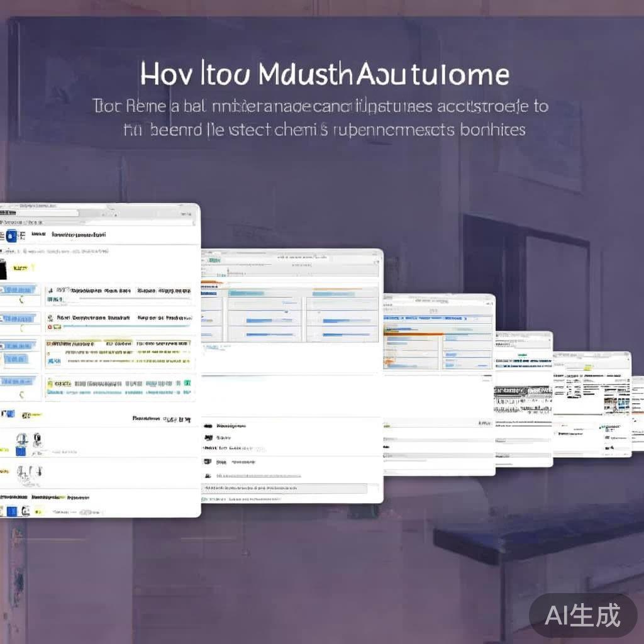The width and height of the screenshot is (644, 644).
Task: Open the third window showing an orange-accented table
Action: (x=439, y=385)
